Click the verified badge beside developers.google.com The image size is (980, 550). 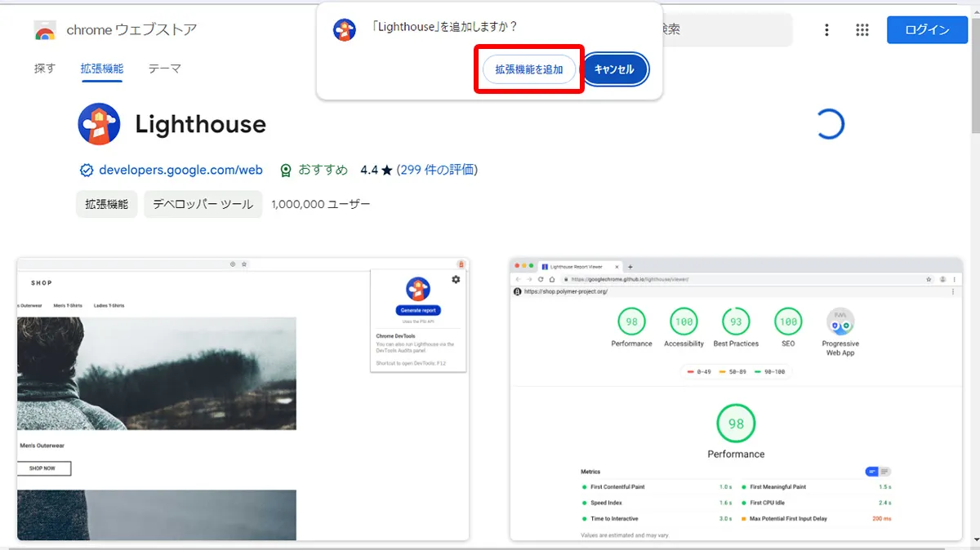(x=87, y=171)
